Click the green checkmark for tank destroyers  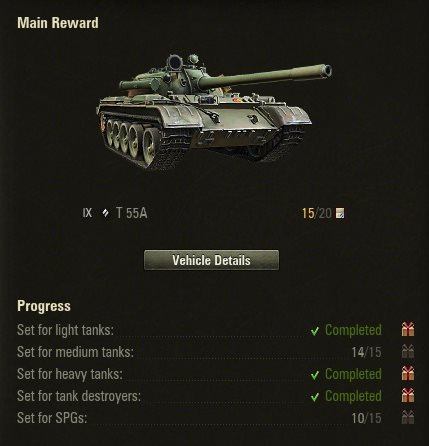click(x=314, y=397)
